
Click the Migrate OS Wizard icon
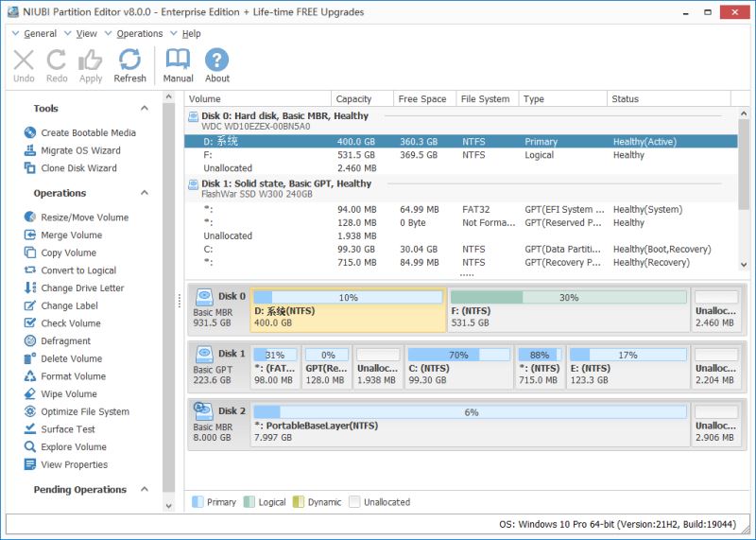[30, 150]
